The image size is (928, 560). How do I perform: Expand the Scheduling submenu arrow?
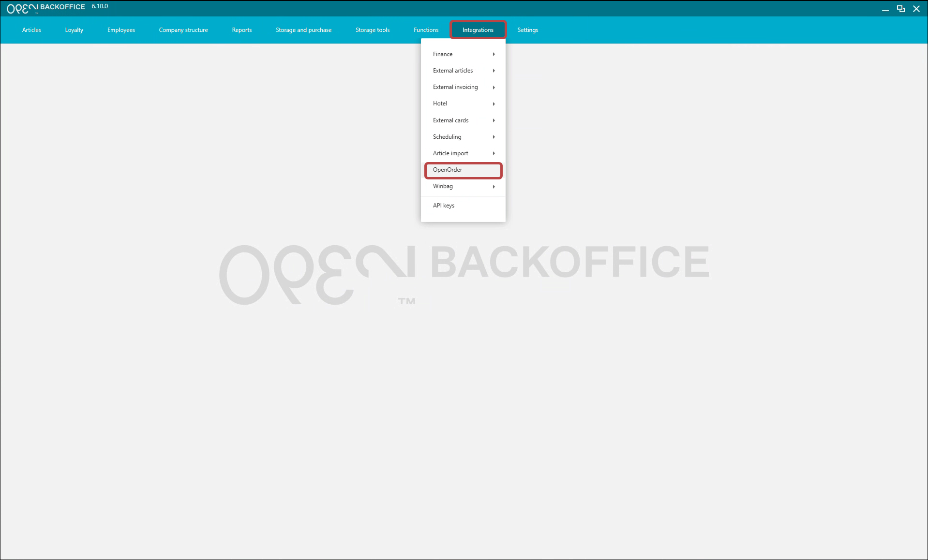click(494, 137)
